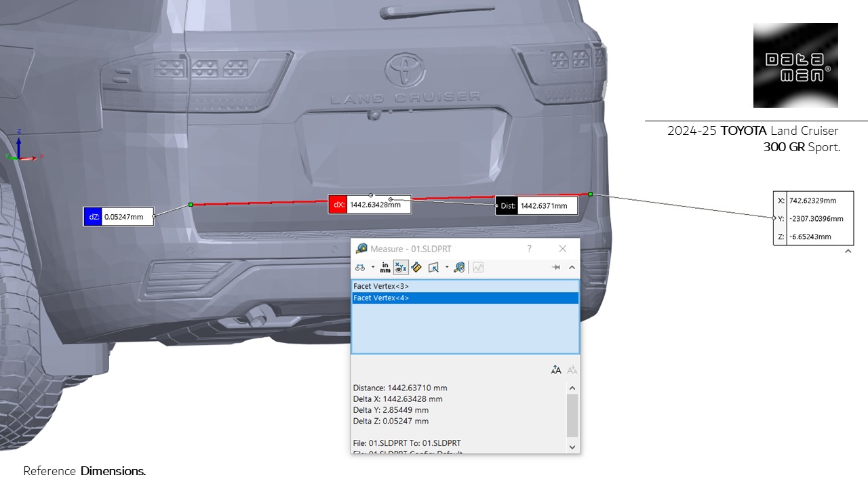The image size is (868, 488).
Task: Click the Z: -6.65243mm coordinate value
Action: [x=810, y=237]
